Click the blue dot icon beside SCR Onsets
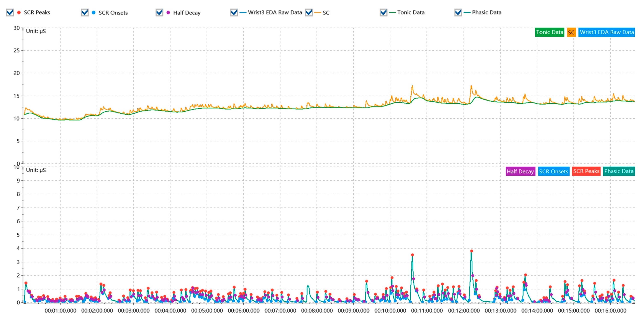The width and height of the screenshot is (644, 319). point(94,12)
